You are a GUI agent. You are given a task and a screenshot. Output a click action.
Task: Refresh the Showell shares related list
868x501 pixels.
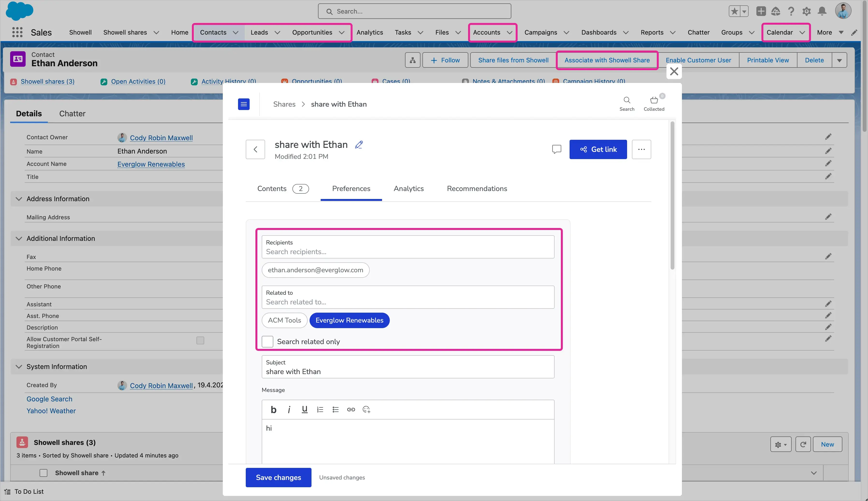tap(803, 444)
